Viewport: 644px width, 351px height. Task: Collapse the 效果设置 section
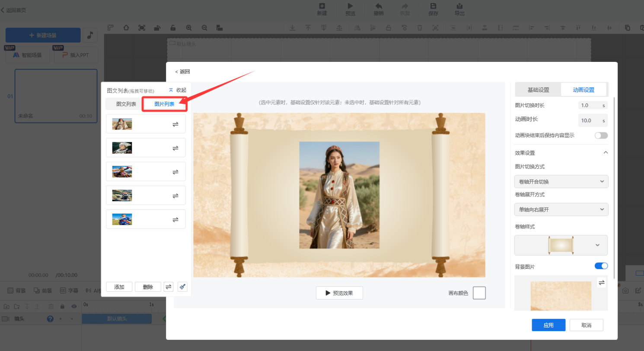(x=606, y=153)
